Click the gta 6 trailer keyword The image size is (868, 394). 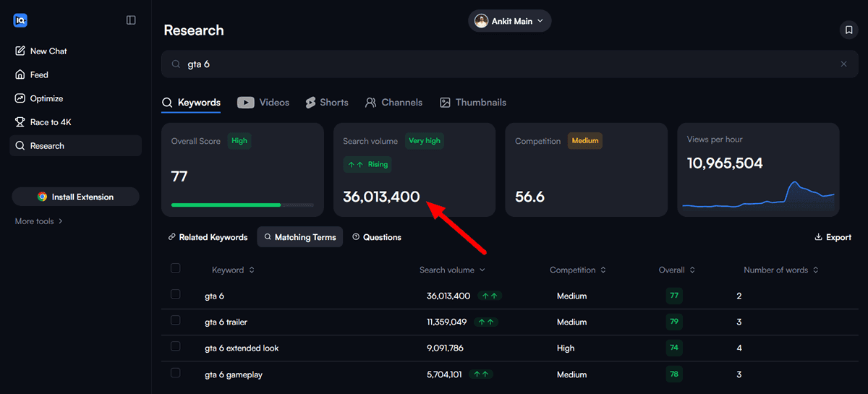click(x=226, y=322)
